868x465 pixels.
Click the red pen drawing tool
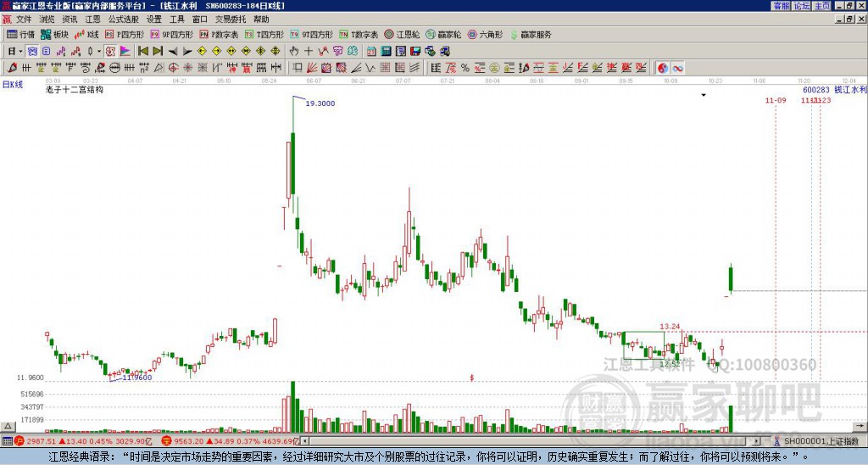(x=12, y=68)
